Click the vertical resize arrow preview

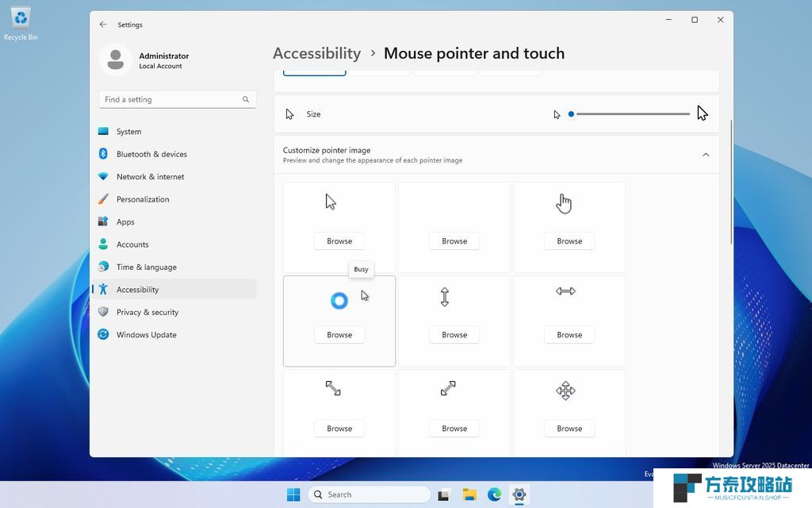click(x=444, y=297)
